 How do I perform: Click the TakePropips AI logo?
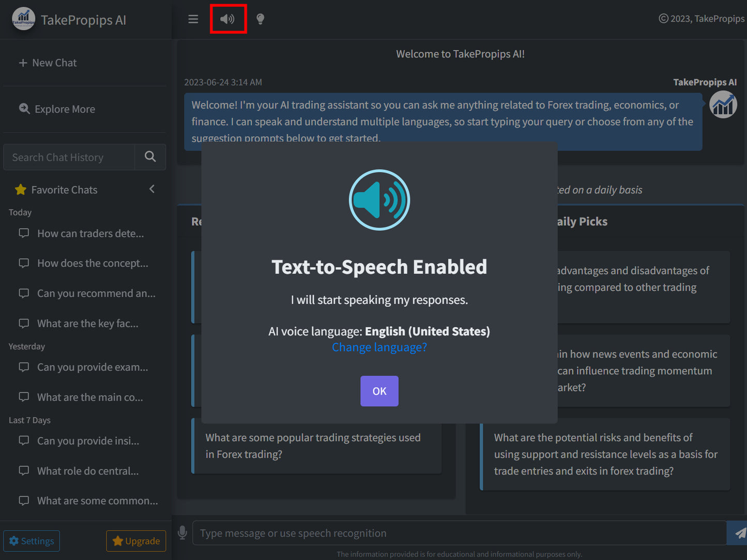point(23,20)
